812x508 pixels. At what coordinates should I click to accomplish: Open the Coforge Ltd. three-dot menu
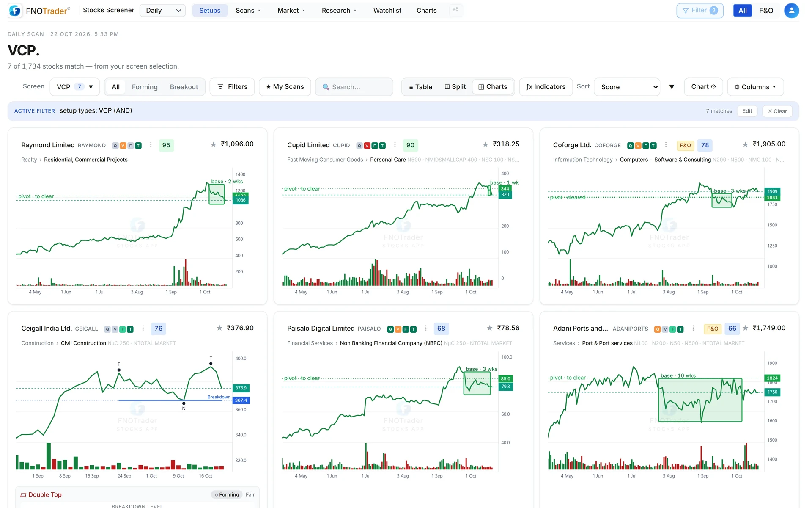pyautogui.click(x=666, y=145)
